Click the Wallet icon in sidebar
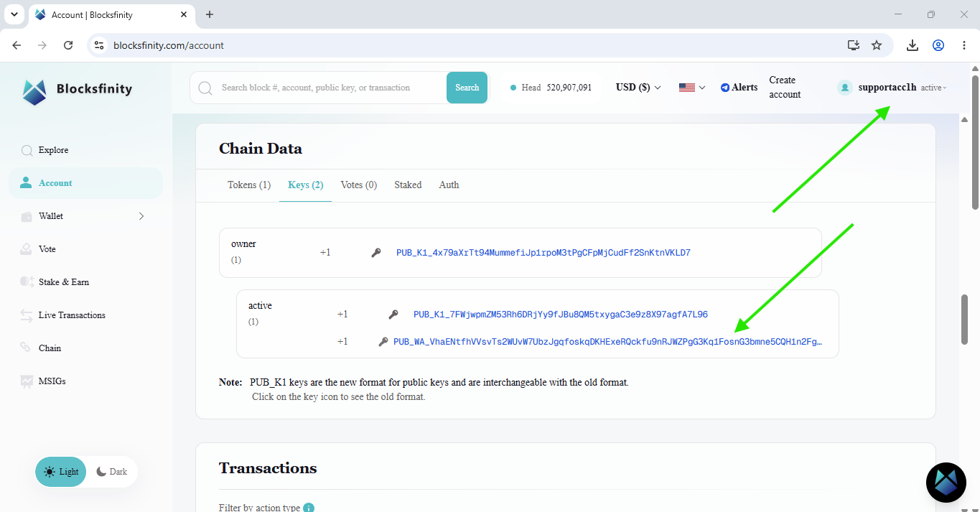The width and height of the screenshot is (980, 512). [x=27, y=216]
